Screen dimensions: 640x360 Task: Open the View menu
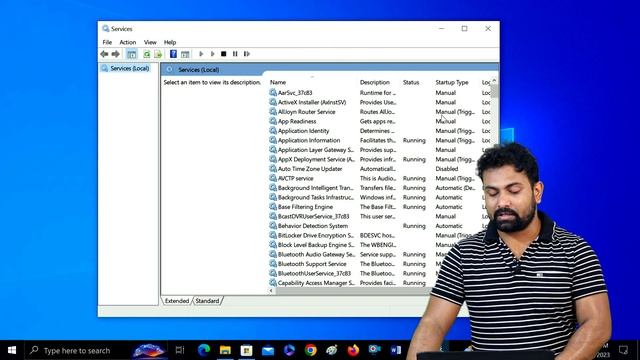(150, 42)
